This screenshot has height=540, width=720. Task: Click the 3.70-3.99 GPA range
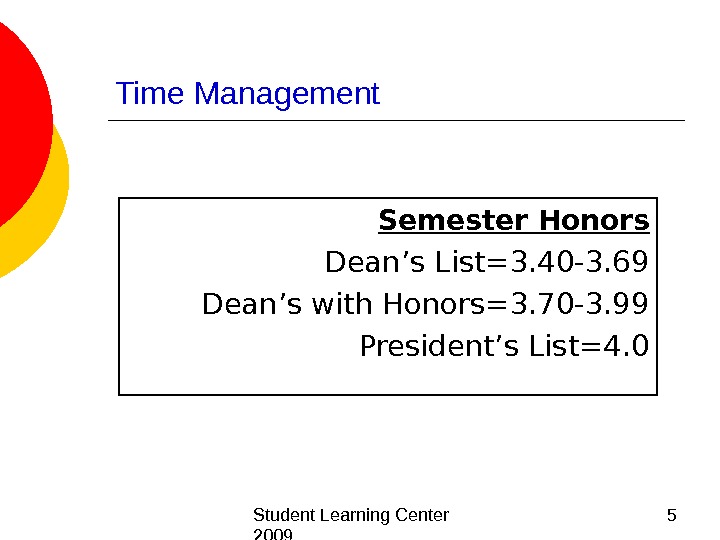coord(579,304)
